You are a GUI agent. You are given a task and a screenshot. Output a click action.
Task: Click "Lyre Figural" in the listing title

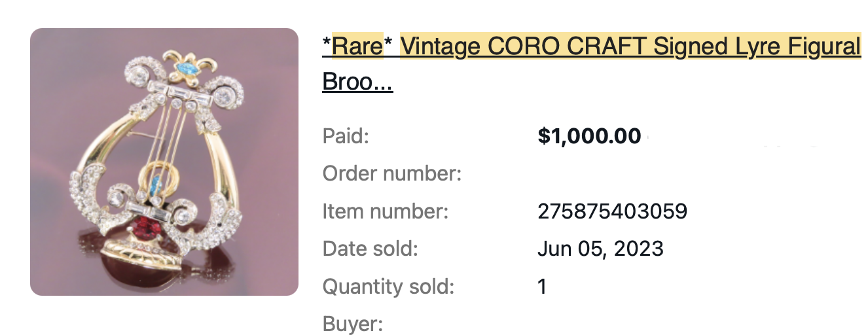pyautogui.click(x=793, y=46)
